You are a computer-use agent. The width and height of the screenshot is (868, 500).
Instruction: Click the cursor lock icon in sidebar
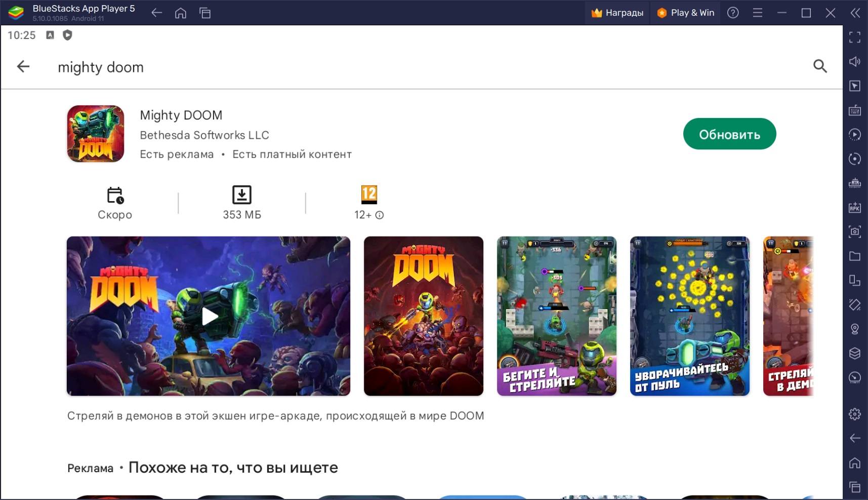point(855,86)
